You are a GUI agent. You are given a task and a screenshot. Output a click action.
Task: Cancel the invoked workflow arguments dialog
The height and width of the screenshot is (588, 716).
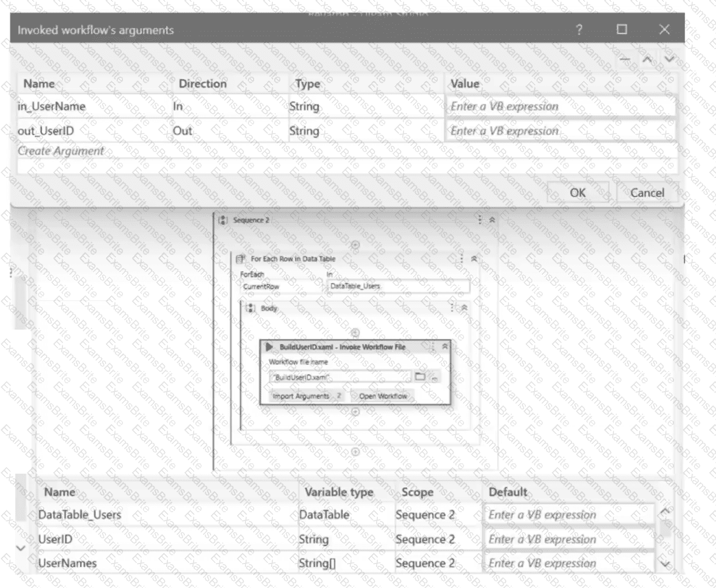coord(647,192)
